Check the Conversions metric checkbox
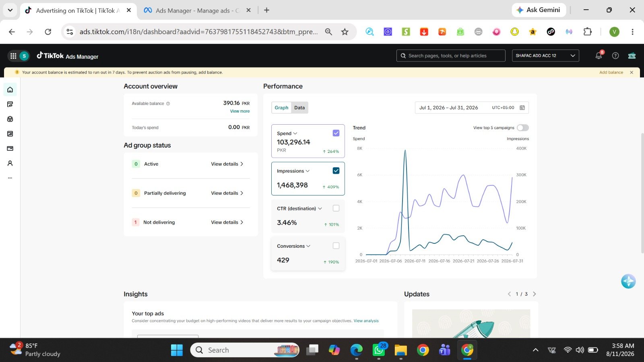The height and width of the screenshot is (362, 644). [x=336, y=246]
